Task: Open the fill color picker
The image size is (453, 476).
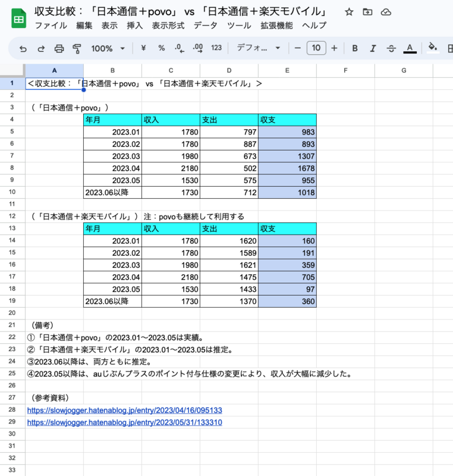Action: pyautogui.click(x=433, y=48)
